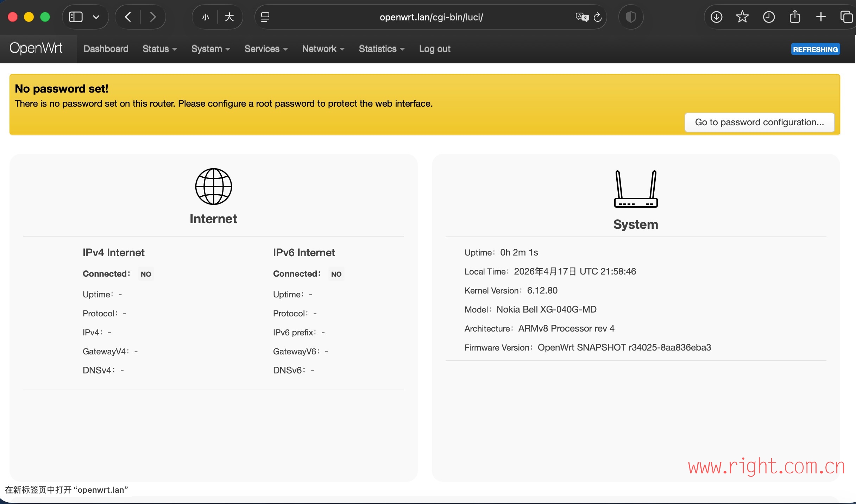The height and width of the screenshot is (504, 856).
Task: Click the IPv4 Protocol row
Action: click(105, 313)
